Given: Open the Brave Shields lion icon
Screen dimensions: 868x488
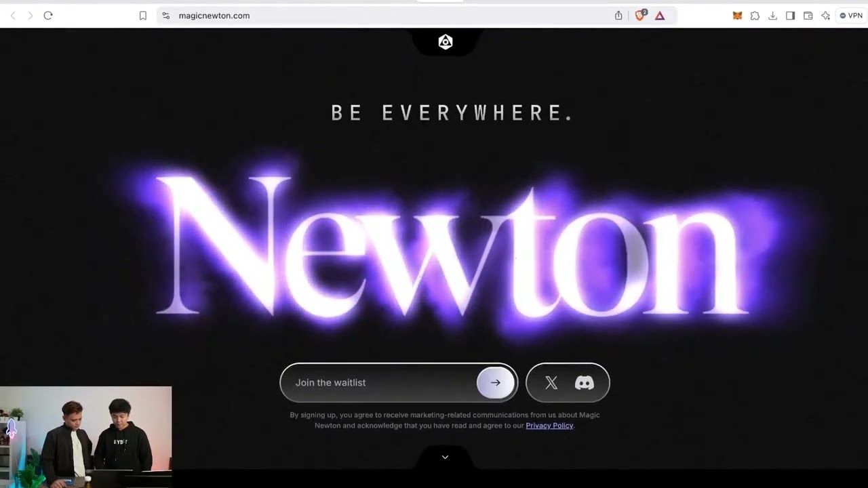Looking at the screenshot, I should (x=640, y=16).
